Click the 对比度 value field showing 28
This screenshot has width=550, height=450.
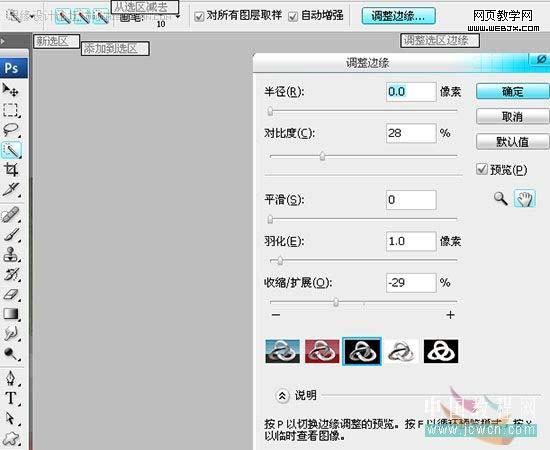coord(411,133)
